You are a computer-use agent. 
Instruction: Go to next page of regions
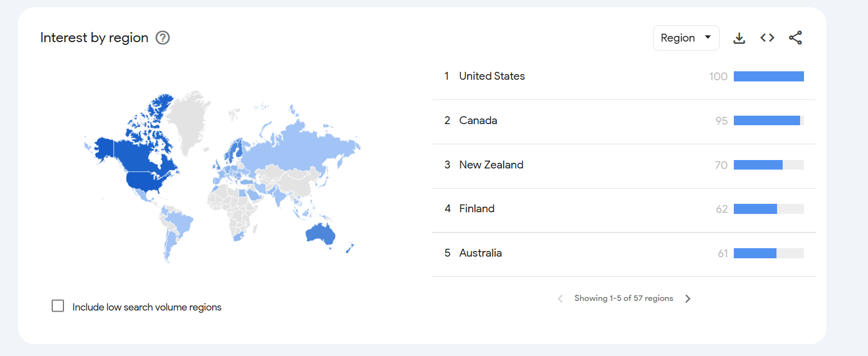click(688, 299)
